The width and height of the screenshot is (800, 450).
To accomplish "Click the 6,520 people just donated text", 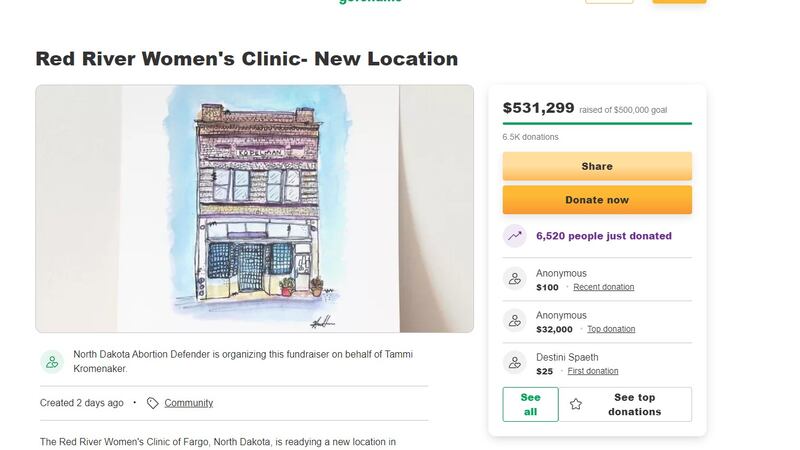I will [604, 236].
